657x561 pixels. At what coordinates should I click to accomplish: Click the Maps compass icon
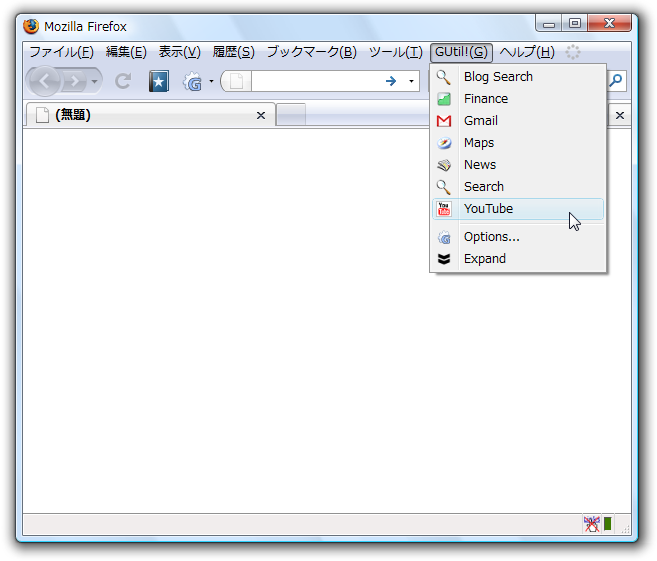tap(444, 143)
